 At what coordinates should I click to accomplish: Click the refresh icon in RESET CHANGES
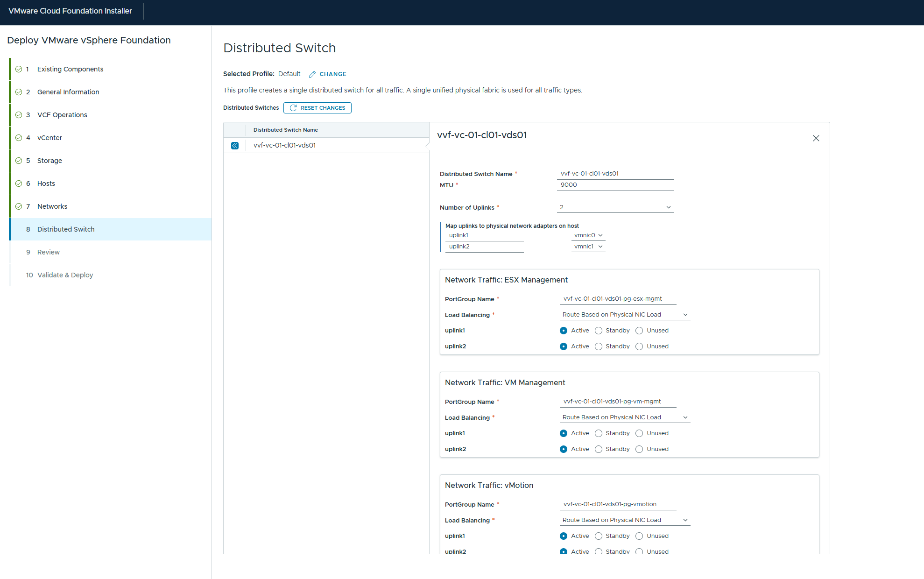point(293,108)
